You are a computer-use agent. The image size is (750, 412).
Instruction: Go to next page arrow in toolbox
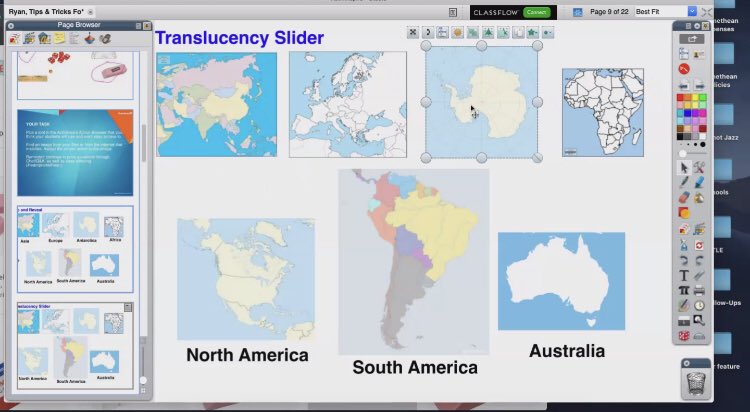(699, 86)
